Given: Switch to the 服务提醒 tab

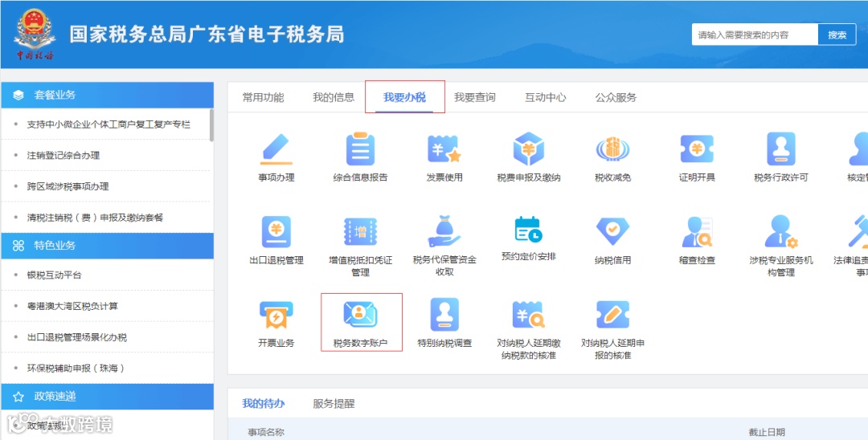Looking at the screenshot, I should (x=334, y=404).
